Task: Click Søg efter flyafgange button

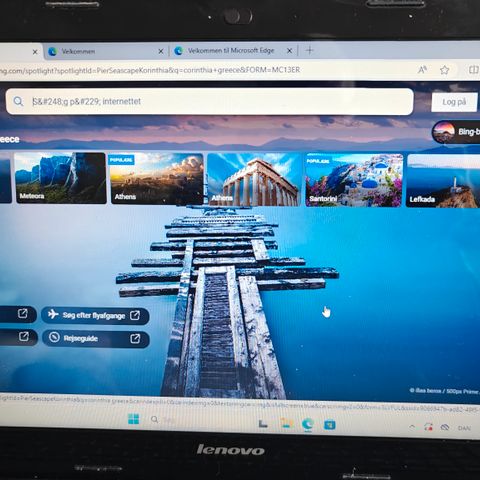Action: tap(95, 315)
